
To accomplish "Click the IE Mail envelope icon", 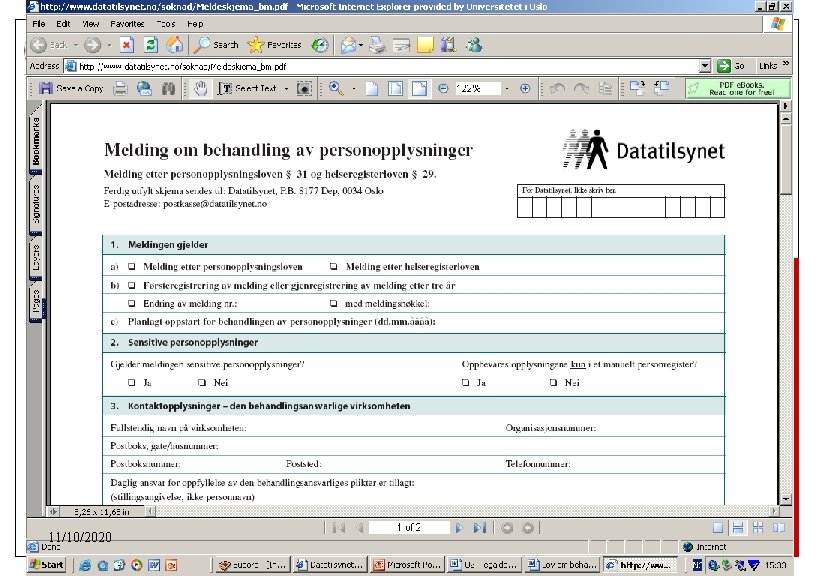I will pos(348,45).
